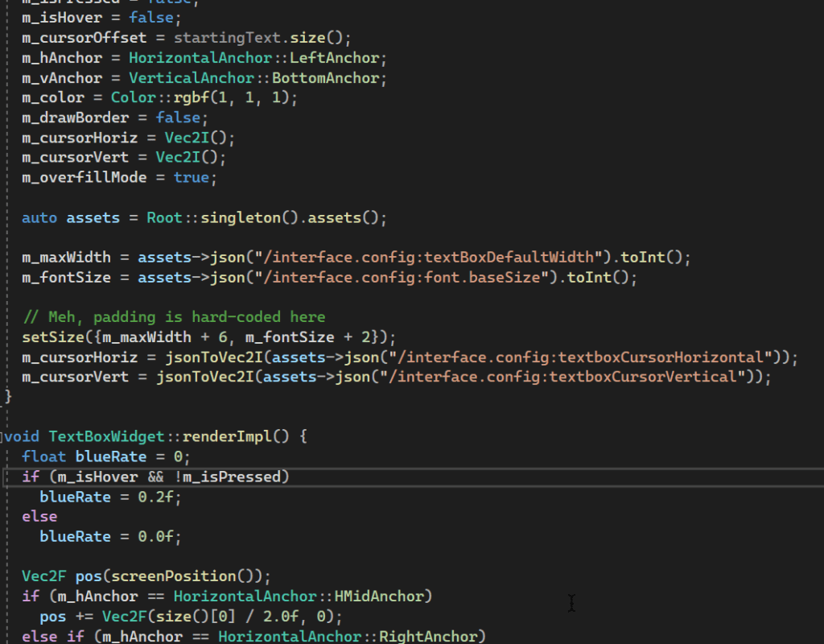Click the 'RightAnchor' enum value
Screen dimensions: 824x644
(x=428, y=637)
